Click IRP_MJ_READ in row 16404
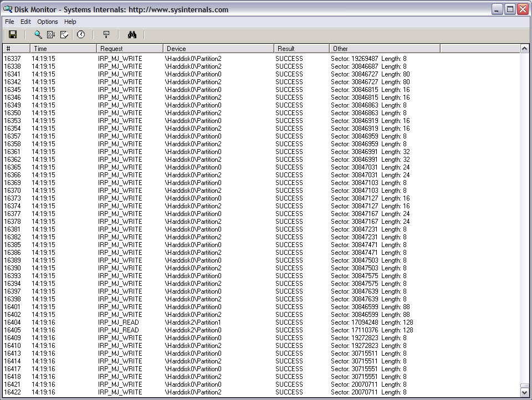 (x=119, y=322)
